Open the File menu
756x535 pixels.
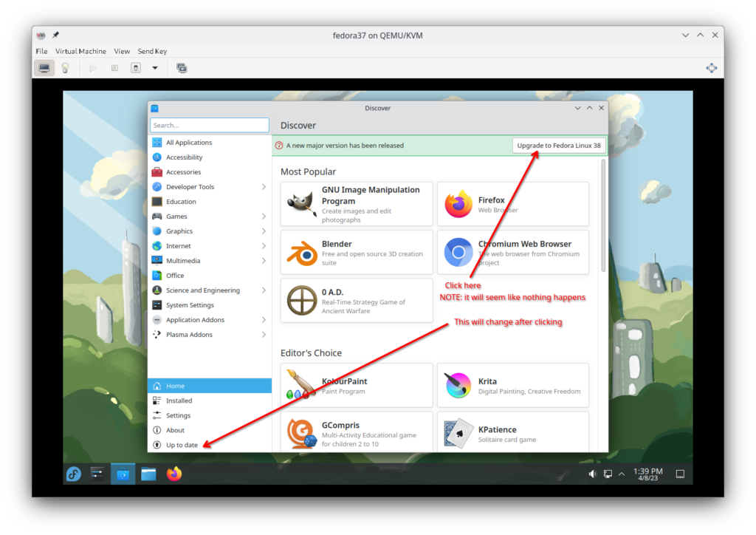coord(42,51)
